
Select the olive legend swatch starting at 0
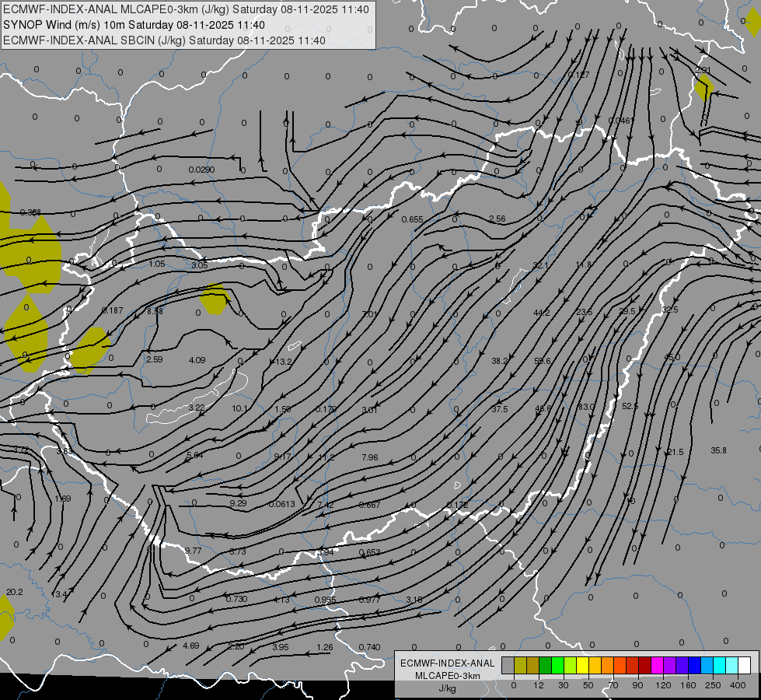tap(520, 665)
